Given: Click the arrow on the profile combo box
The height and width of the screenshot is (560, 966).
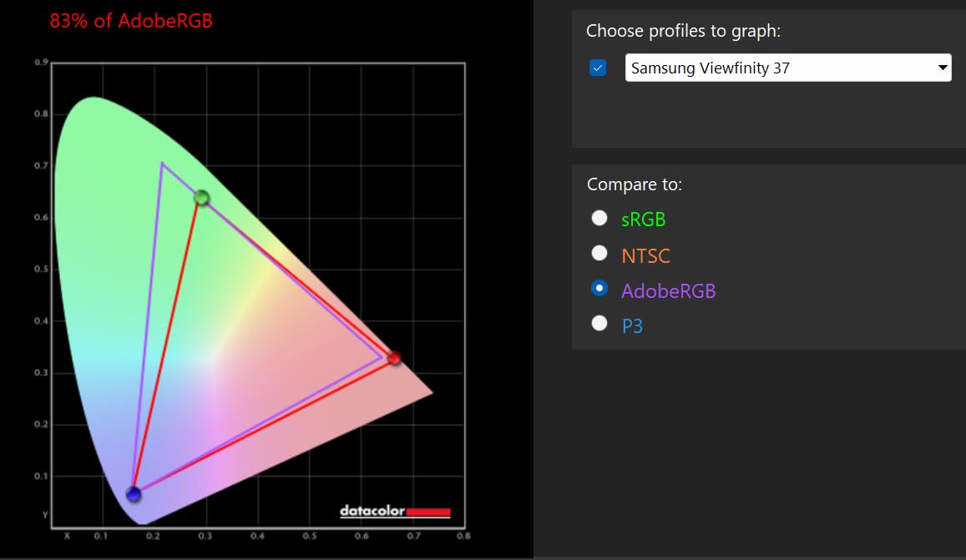Looking at the screenshot, I should click(x=943, y=68).
